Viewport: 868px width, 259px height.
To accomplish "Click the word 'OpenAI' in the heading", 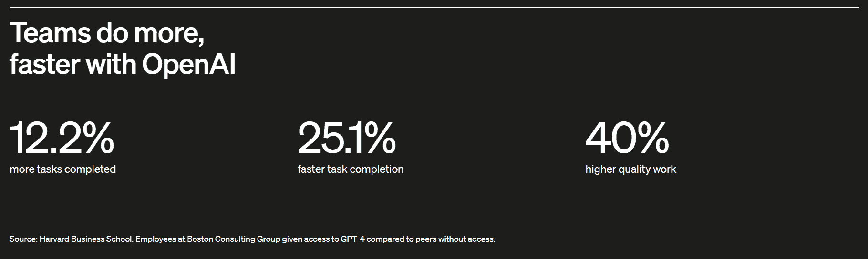I will pyautogui.click(x=189, y=64).
